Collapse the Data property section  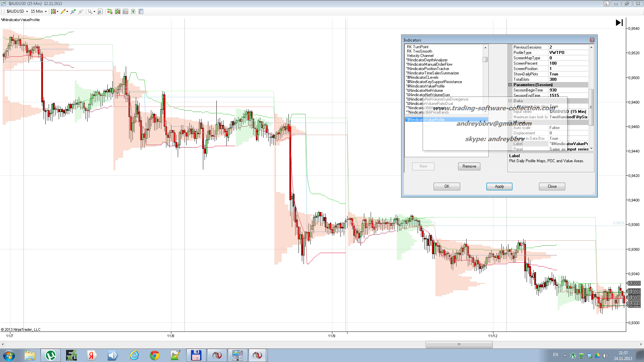click(510, 101)
